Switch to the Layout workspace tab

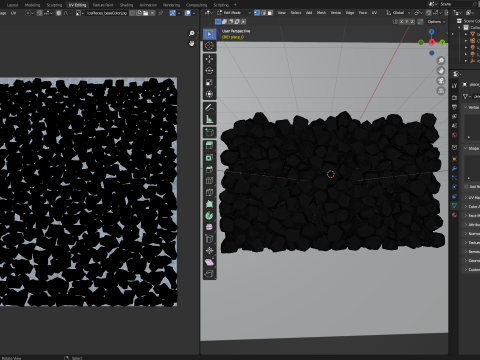pos(12,5)
